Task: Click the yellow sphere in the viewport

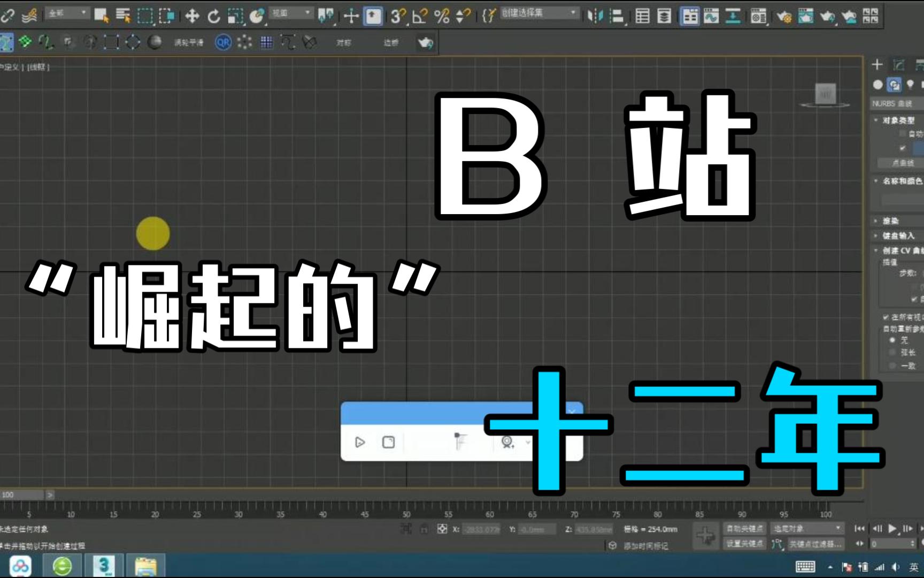Action: tap(153, 233)
